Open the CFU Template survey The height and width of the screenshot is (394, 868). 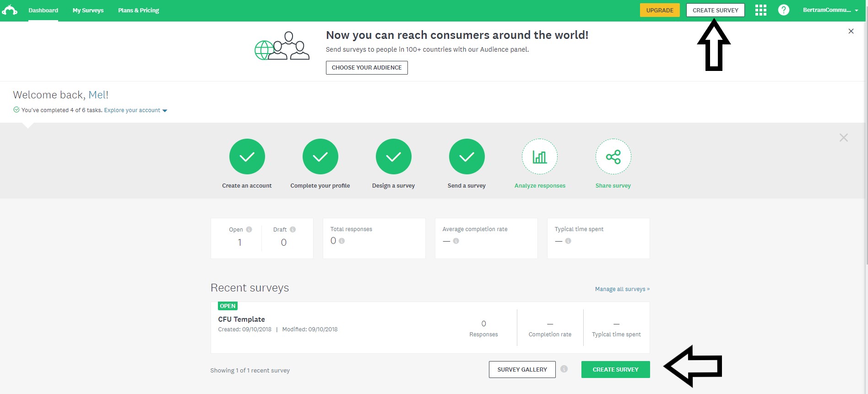point(241,319)
